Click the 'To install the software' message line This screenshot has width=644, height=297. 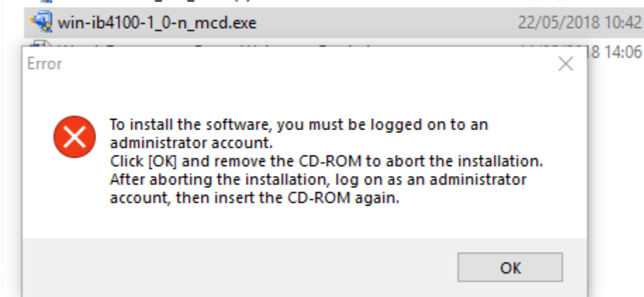tap(298, 125)
